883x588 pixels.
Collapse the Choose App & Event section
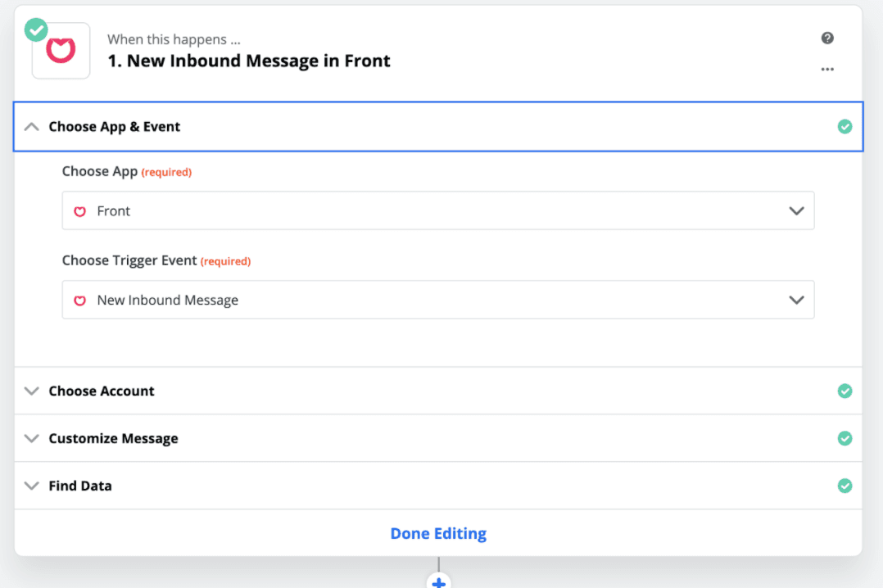click(x=438, y=127)
